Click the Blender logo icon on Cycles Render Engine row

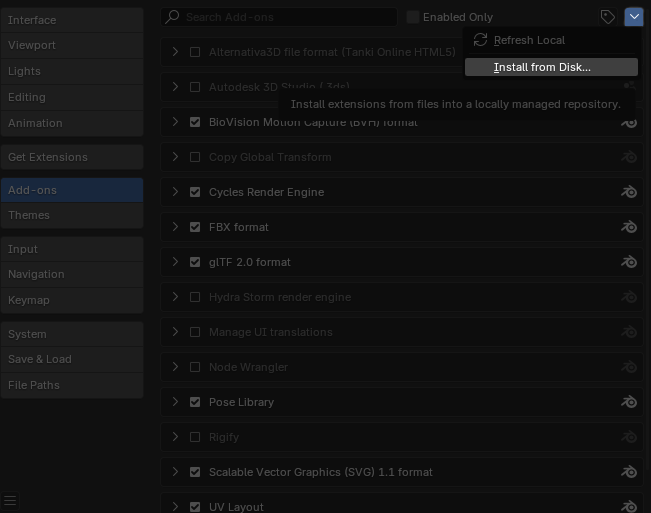coord(629,192)
